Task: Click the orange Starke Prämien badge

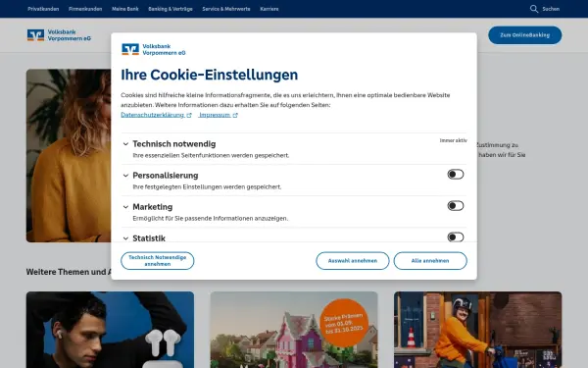Action: tap(344, 323)
